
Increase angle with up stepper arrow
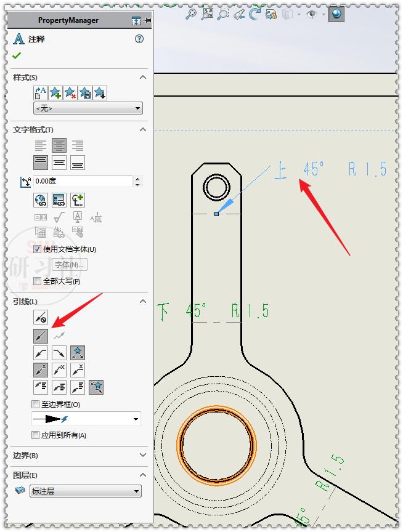click(137, 178)
